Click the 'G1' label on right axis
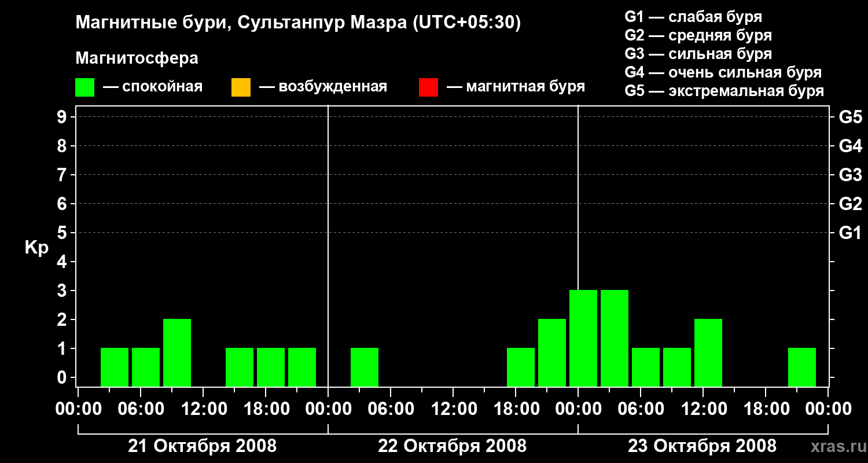The height and width of the screenshot is (463, 868). click(850, 233)
